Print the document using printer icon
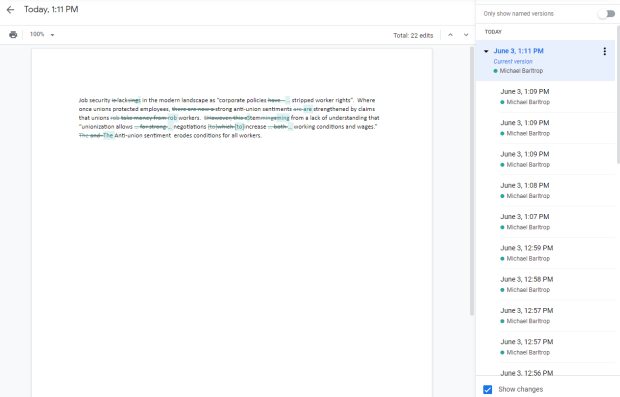 click(13, 34)
